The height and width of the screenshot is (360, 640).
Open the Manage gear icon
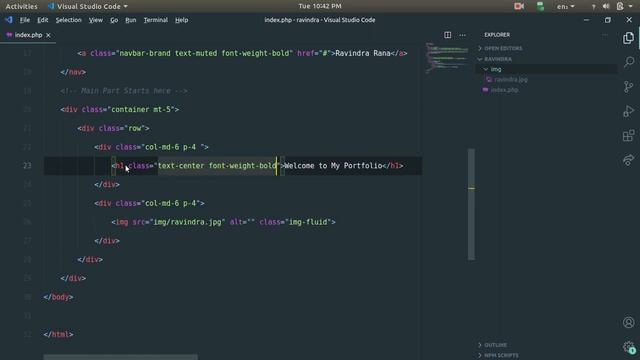click(x=629, y=347)
